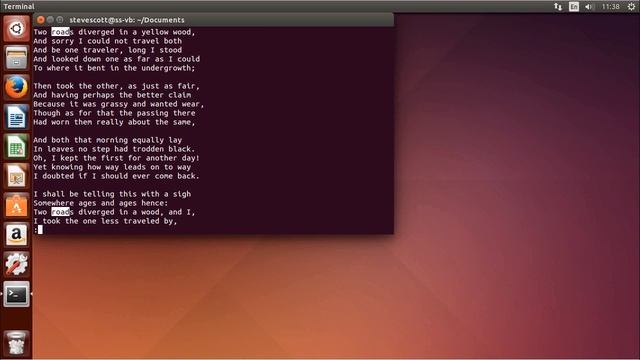Click line 'And sorry I could not travel both'
This screenshot has height=360, width=640.
pyautogui.click(x=108, y=41)
